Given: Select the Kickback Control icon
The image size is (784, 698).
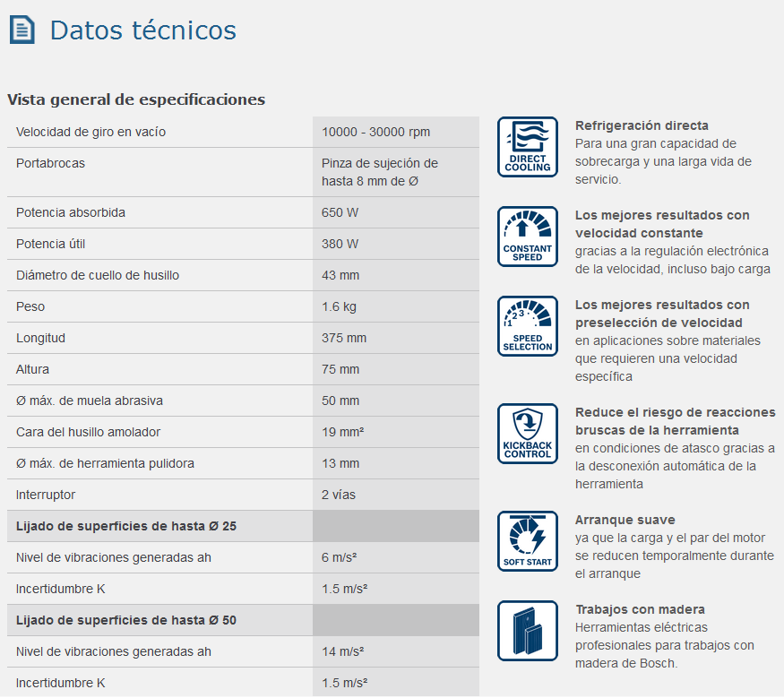Looking at the screenshot, I should click(527, 434).
